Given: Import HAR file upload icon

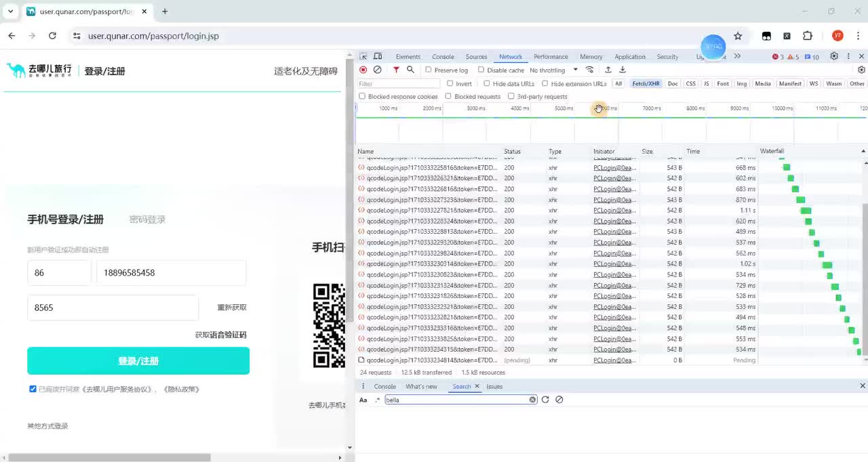Looking at the screenshot, I should pyautogui.click(x=608, y=70).
